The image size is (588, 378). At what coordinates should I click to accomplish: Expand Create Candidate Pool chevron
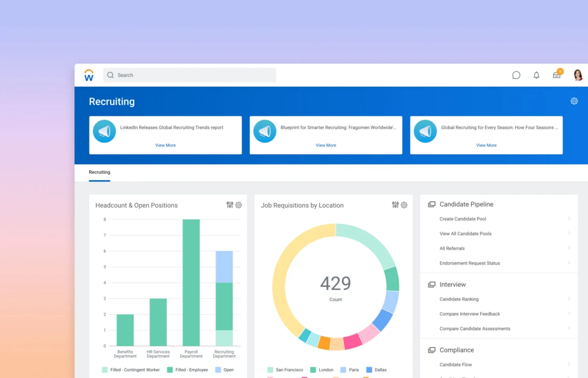pos(569,219)
